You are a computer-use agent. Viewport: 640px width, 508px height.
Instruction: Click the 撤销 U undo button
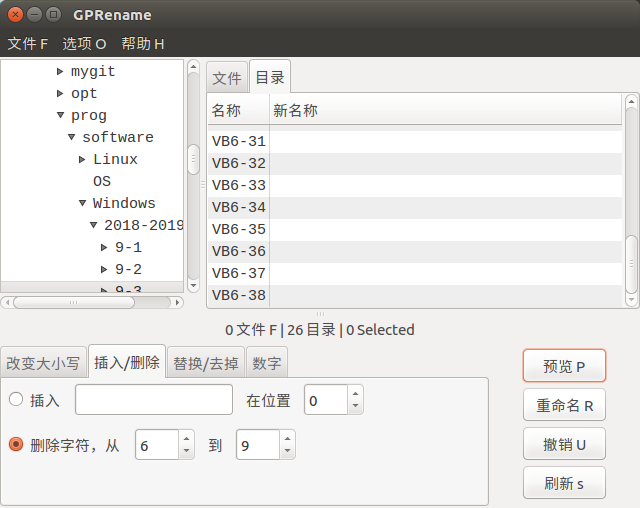tap(564, 444)
